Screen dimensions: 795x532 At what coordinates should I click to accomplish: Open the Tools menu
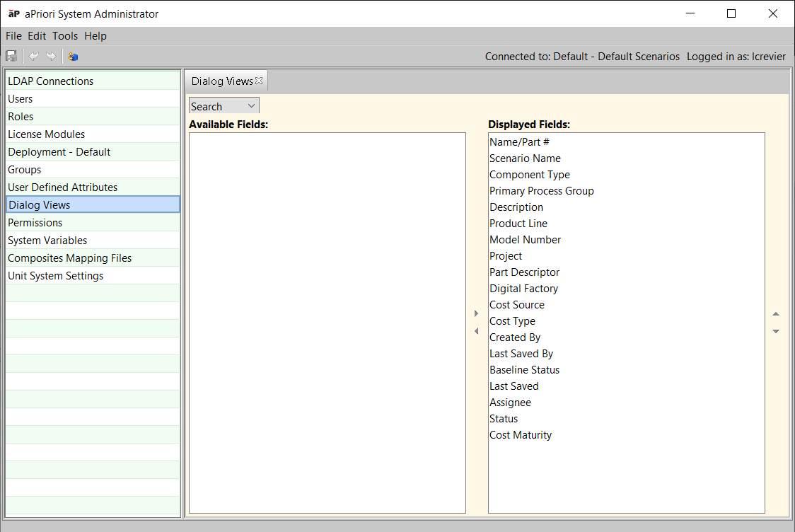[65, 36]
